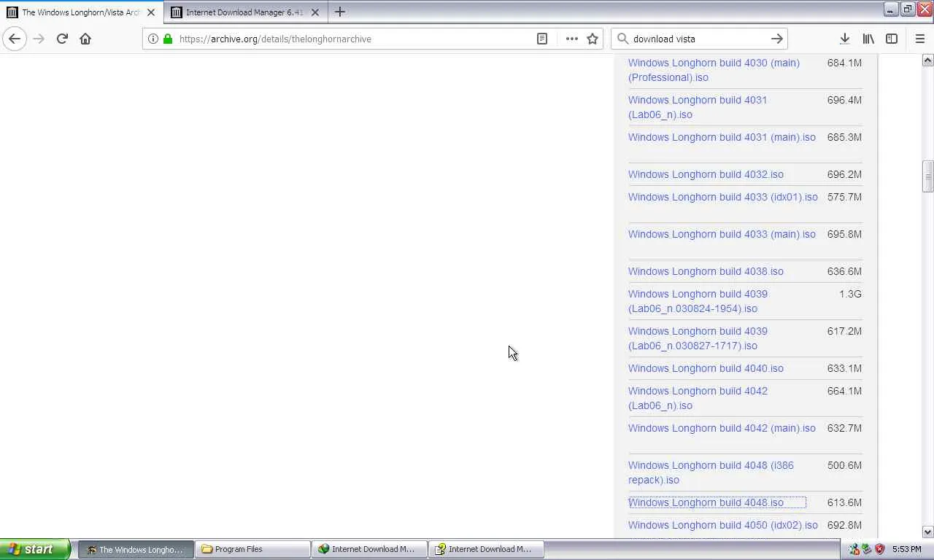This screenshot has width=934, height=560.
Task: Click the page scrollbar down arrow
Action: click(927, 532)
